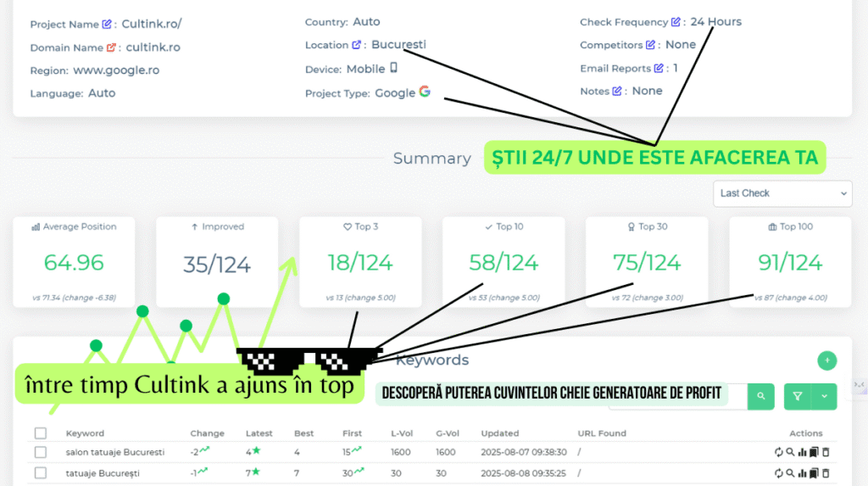The width and height of the screenshot is (868, 486).
Task: Sort the table by the Change column
Action: pos(207,433)
